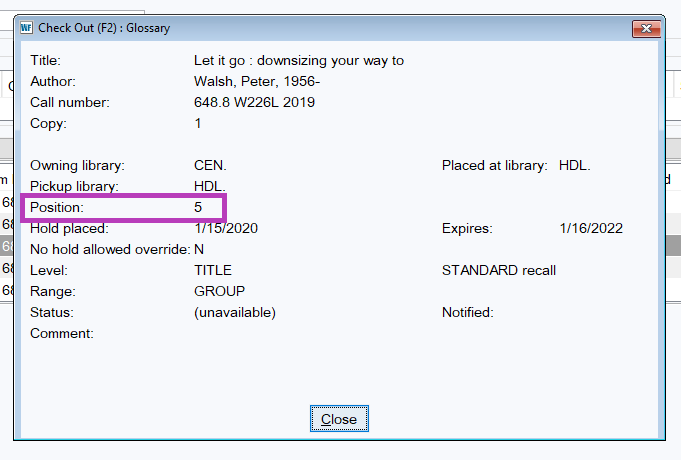Click the Comment label

[62, 333]
